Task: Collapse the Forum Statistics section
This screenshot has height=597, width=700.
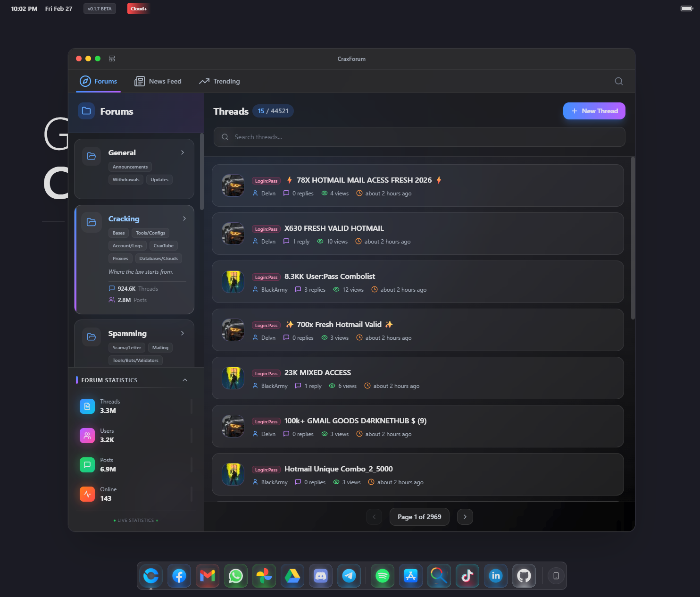Action: click(x=185, y=380)
